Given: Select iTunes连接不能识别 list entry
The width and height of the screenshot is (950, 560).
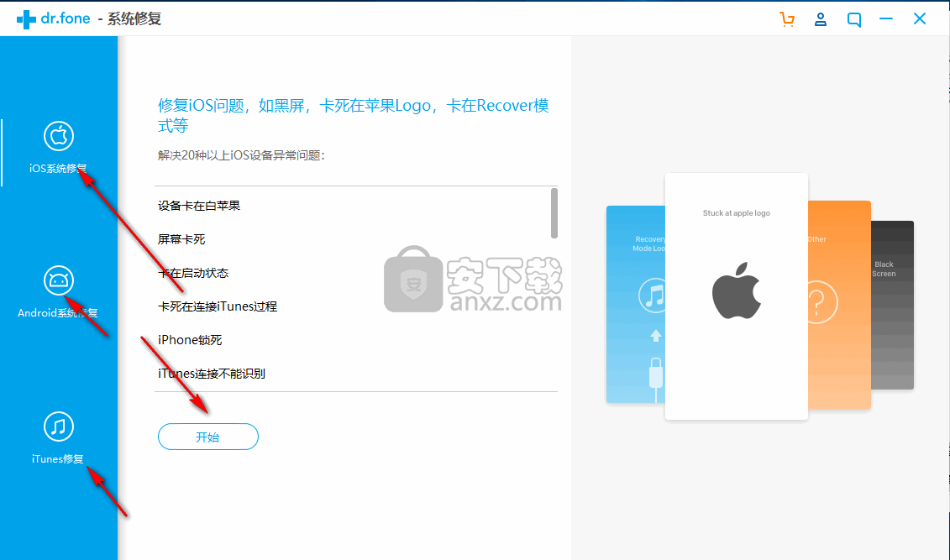Looking at the screenshot, I should (x=212, y=374).
